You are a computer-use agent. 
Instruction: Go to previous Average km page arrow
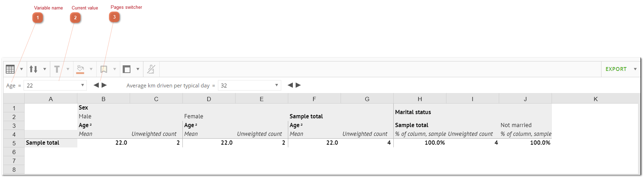[290, 85]
